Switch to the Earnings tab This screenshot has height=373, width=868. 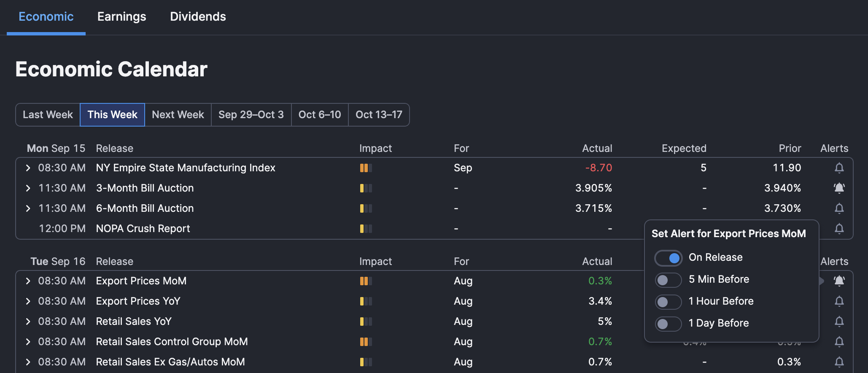click(x=121, y=17)
